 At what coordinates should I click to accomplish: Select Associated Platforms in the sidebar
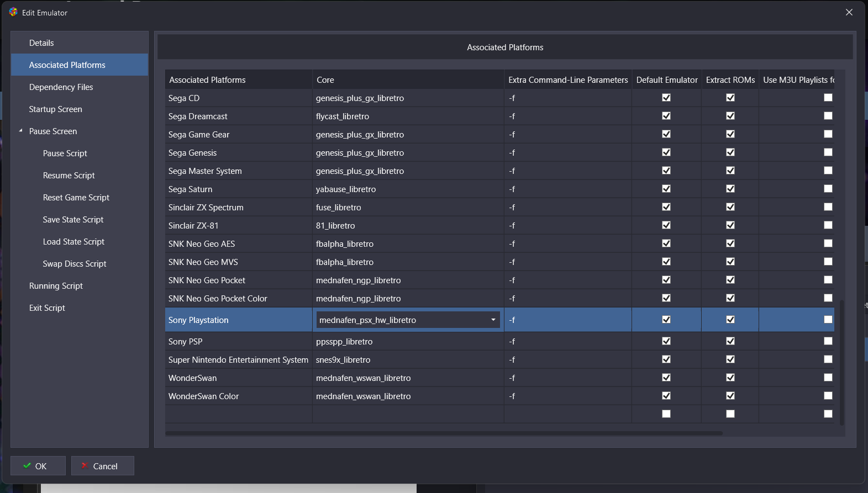(80, 65)
